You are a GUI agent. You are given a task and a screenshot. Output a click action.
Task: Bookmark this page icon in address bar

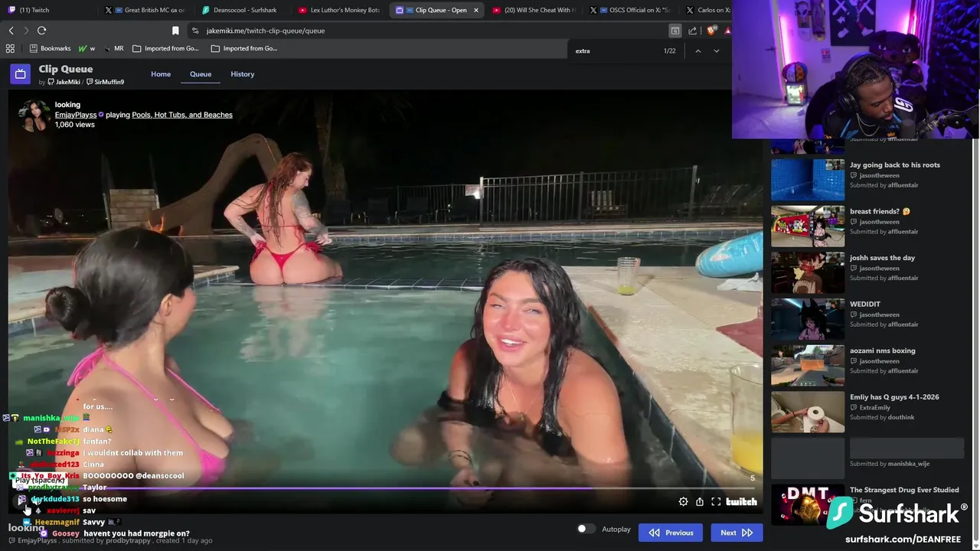[x=175, y=31]
